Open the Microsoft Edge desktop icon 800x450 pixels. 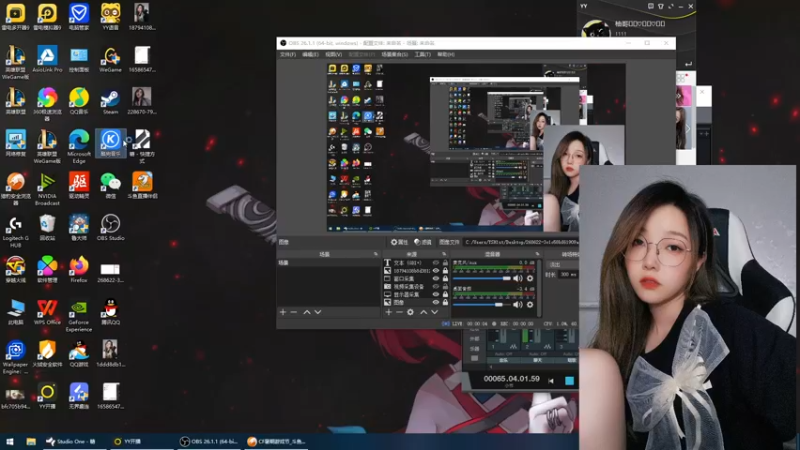point(79,146)
